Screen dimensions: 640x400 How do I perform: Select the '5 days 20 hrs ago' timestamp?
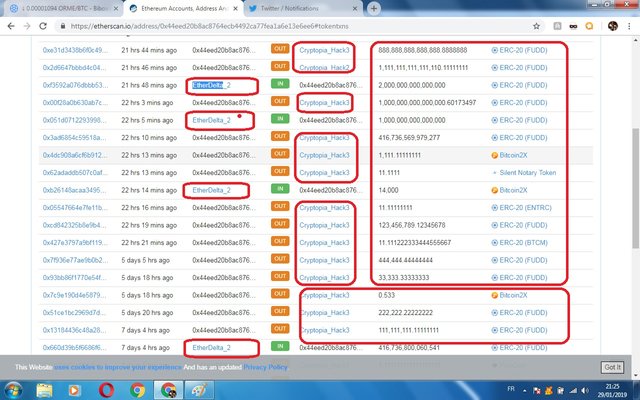[x=147, y=313]
